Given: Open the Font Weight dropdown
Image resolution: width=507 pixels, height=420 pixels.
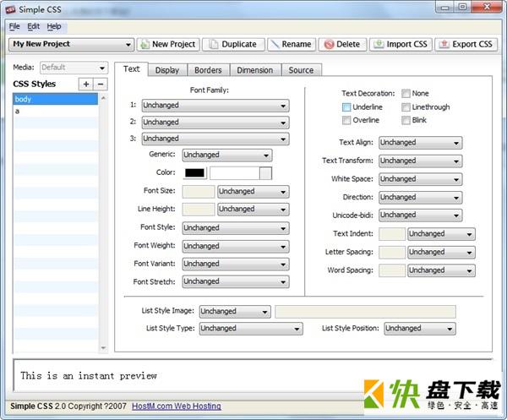Looking at the screenshot, I should (236, 247).
